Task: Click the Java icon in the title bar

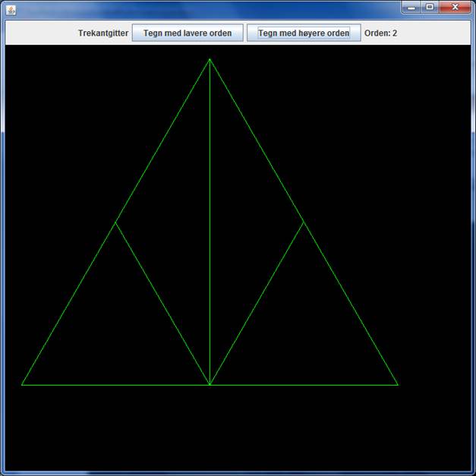Action: pyautogui.click(x=11, y=10)
